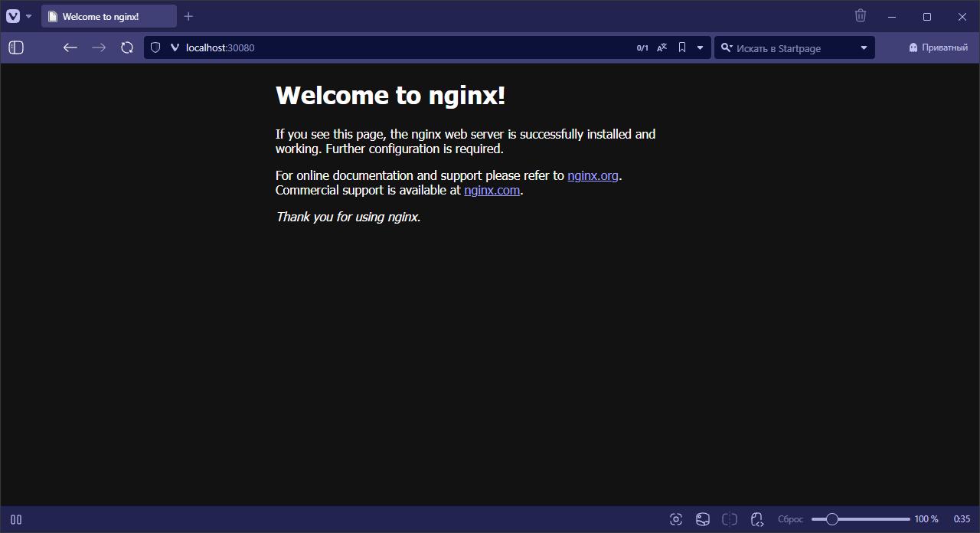Open the Vivaldi main menu icon

click(x=13, y=16)
